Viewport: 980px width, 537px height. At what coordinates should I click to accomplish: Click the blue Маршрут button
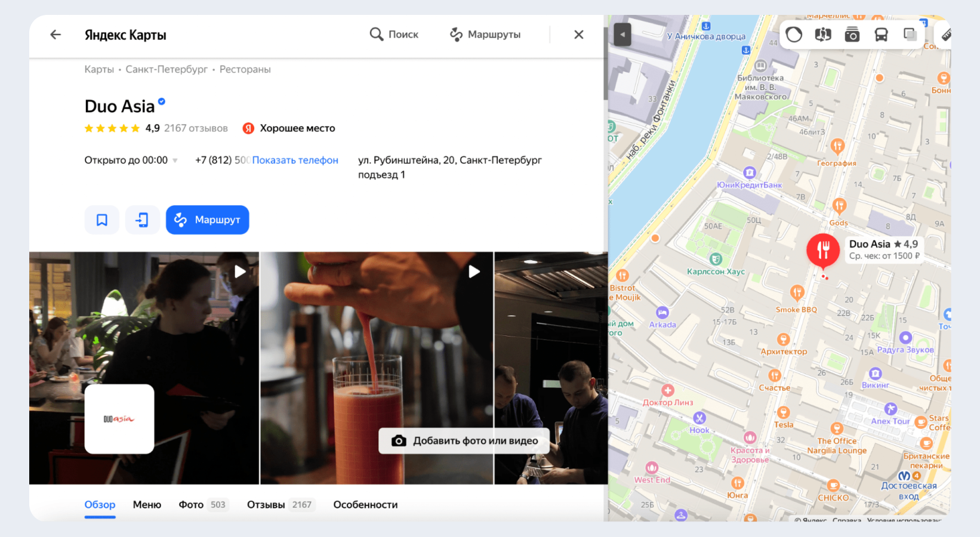[x=207, y=220]
